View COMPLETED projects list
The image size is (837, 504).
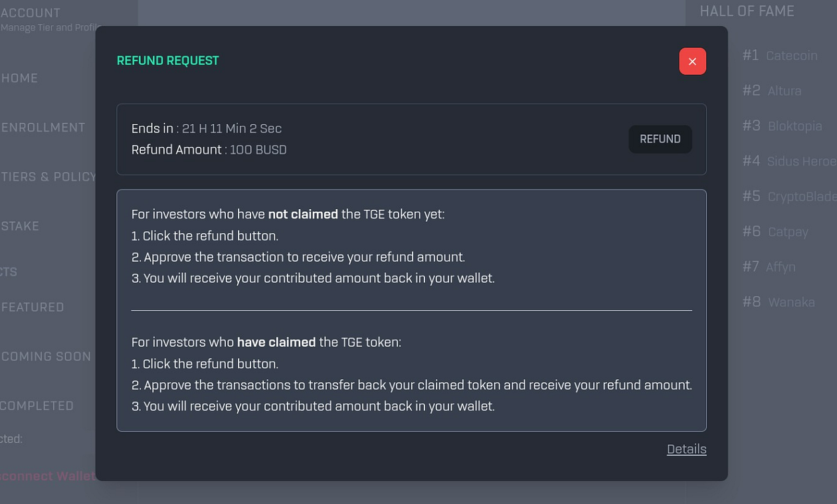click(38, 406)
